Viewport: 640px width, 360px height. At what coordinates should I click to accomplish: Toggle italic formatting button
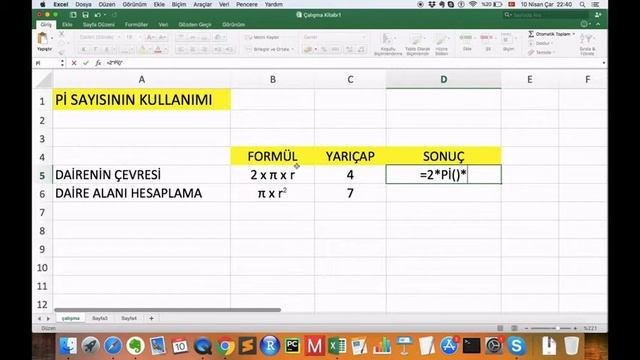click(x=95, y=50)
